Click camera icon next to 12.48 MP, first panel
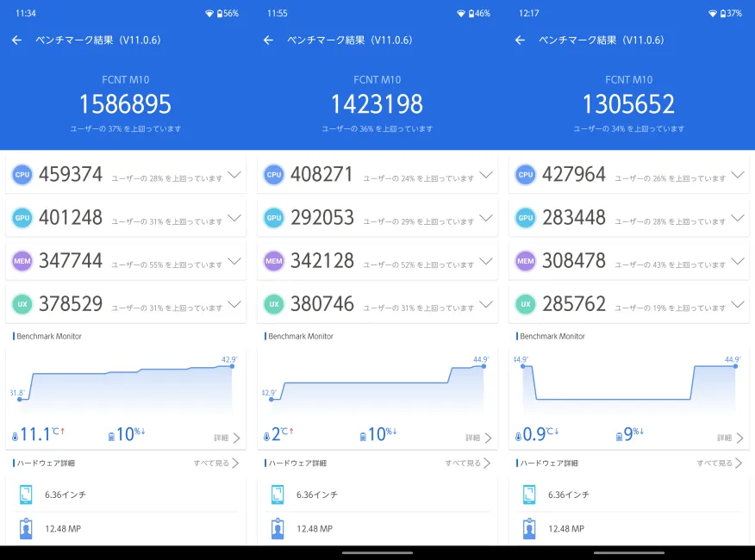755x560 pixels. tap(26, 529)
